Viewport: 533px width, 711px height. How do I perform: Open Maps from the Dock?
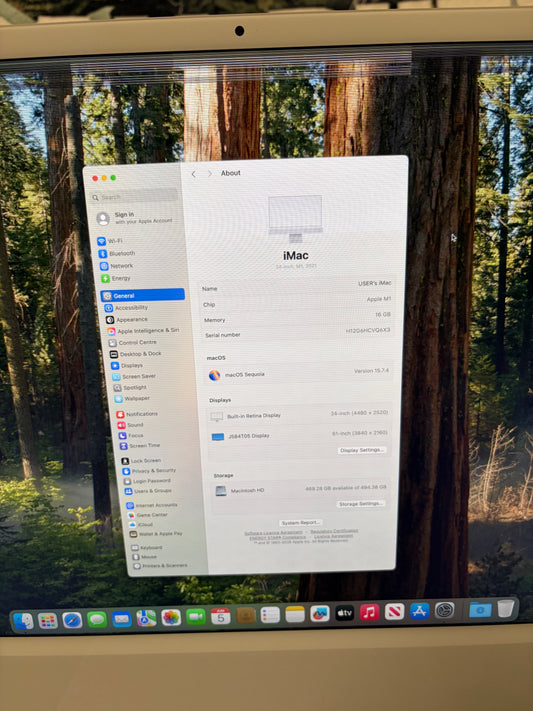[x=147, y=618]
